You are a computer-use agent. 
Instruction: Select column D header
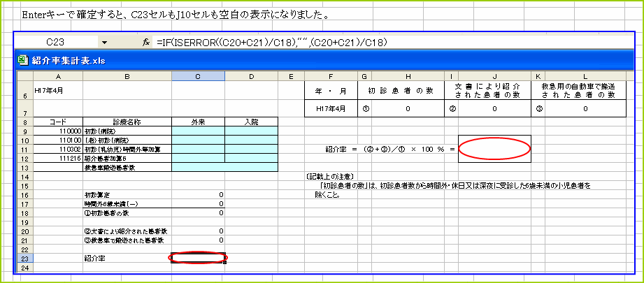point(251,76)
